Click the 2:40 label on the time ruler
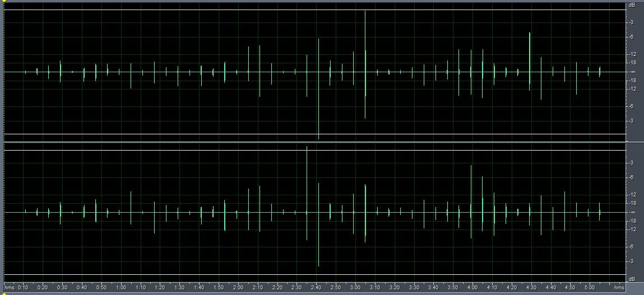This screenshot has width=644, height=295. 316,288
